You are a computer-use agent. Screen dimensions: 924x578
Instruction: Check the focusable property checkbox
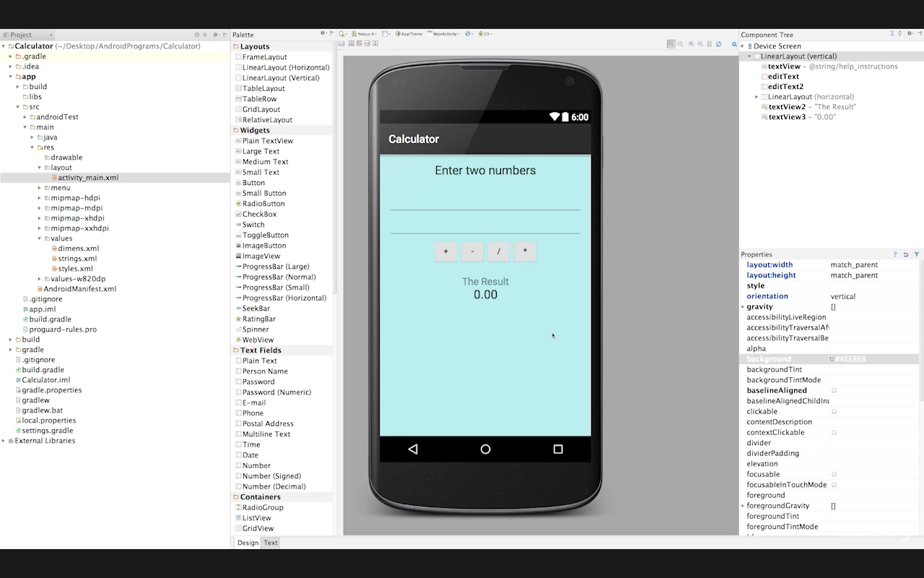pos(834,475)
